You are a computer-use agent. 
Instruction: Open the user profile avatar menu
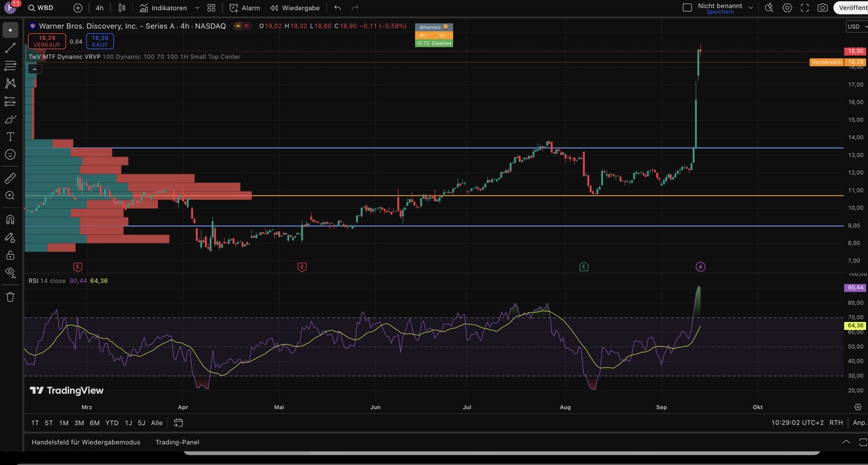(10, 7)
